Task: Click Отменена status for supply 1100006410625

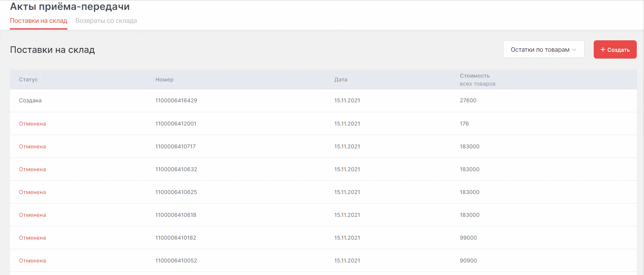Action: coord(32,192)
